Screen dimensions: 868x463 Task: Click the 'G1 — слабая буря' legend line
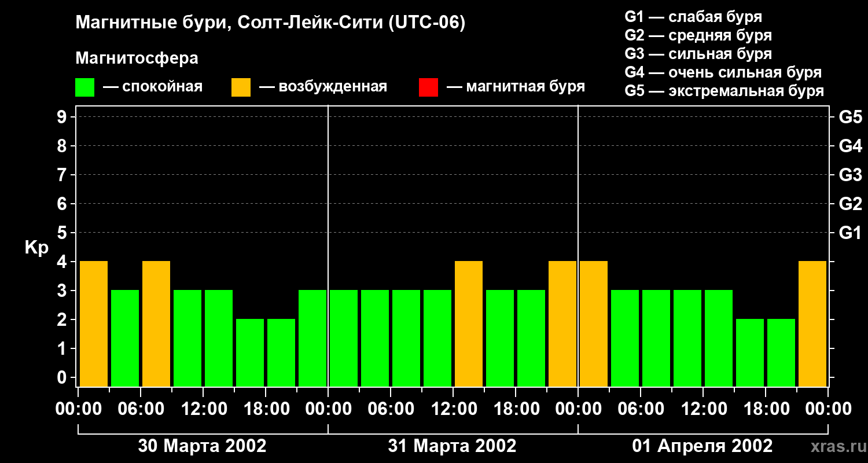pyautogui.click(x=693, y=17)
